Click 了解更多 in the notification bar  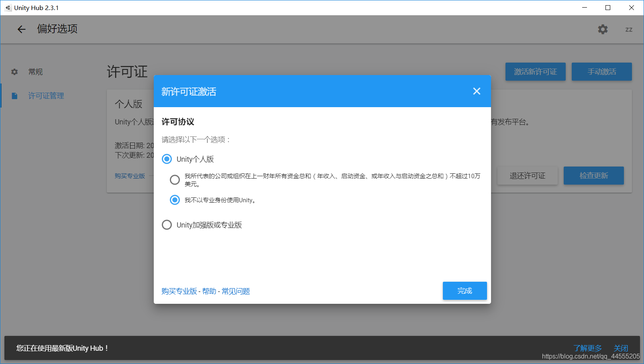[587, 348]
